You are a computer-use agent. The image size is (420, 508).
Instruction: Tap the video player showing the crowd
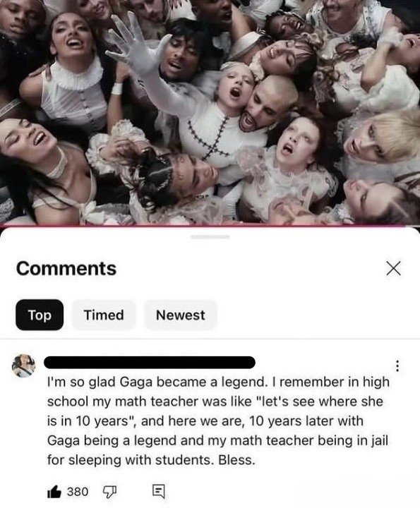(210, 111)
